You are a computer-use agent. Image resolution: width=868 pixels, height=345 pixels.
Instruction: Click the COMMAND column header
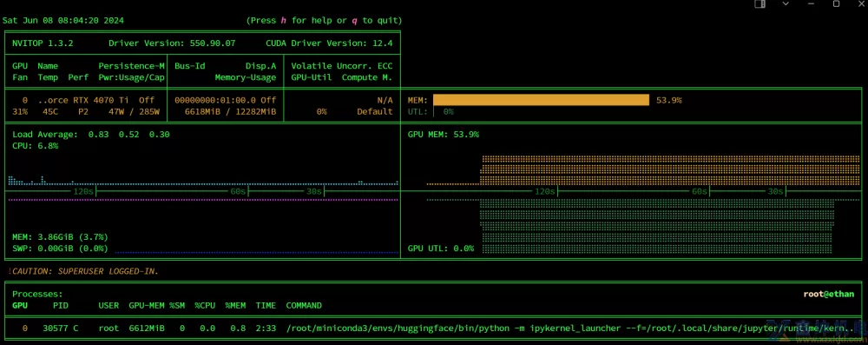(304, 306)
